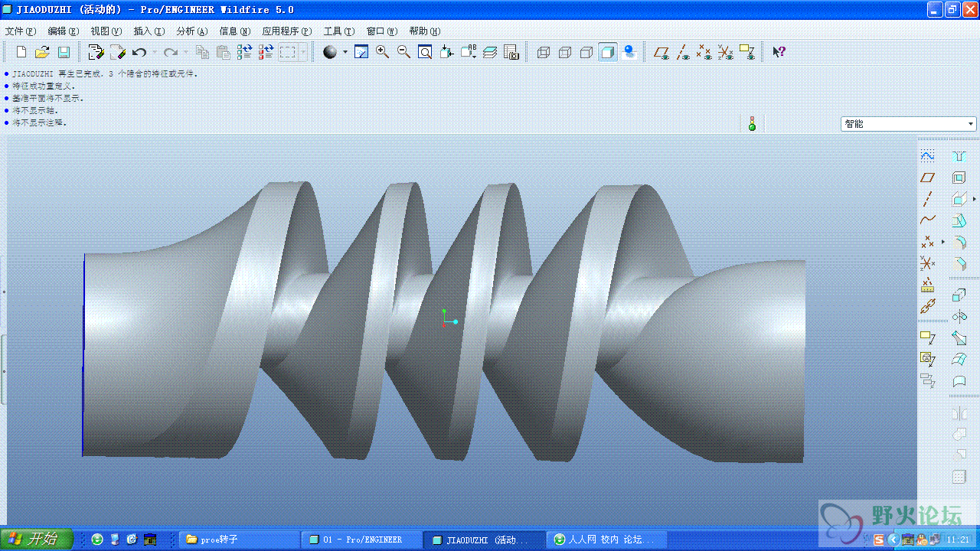This screenshot has height=551, width=980.
Task: Switch to the proe转子 folder taskbar button
Action: tap(238, 540)
